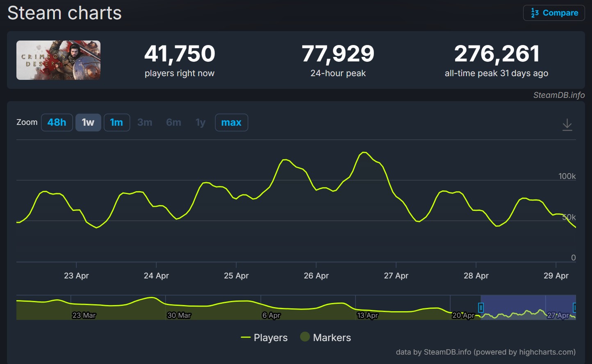
Task: Click the left navigator range handle
Action: [481, 307]
